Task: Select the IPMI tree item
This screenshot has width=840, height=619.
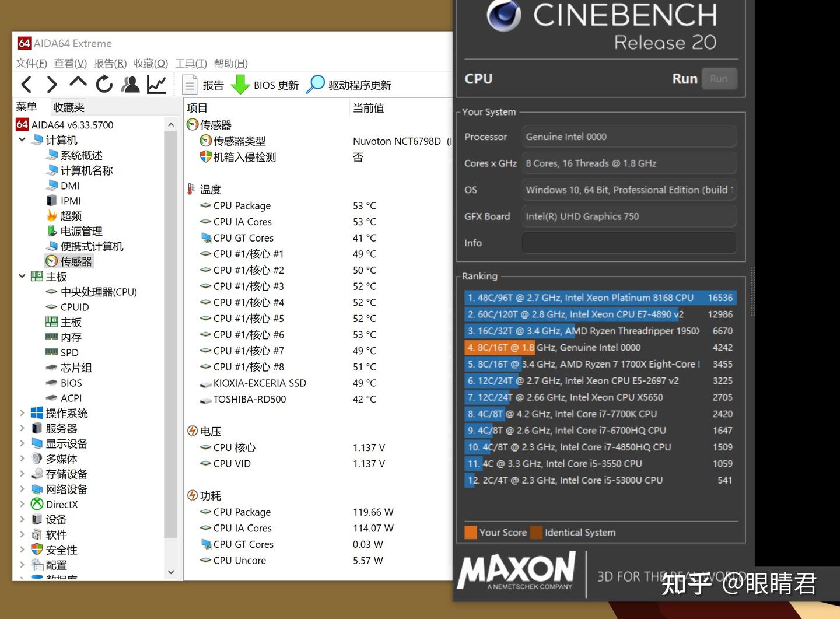Action: point(64,201)
